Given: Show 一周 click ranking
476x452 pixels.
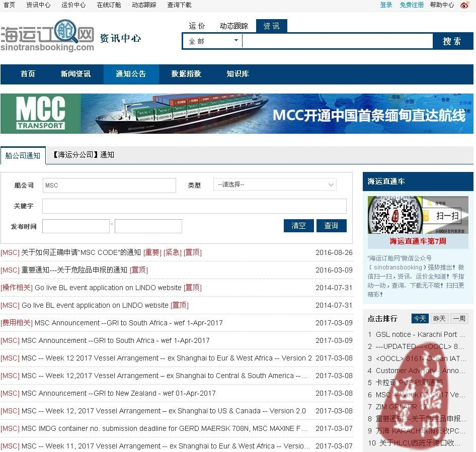Looking at the screenshot, I should [459, 319].
